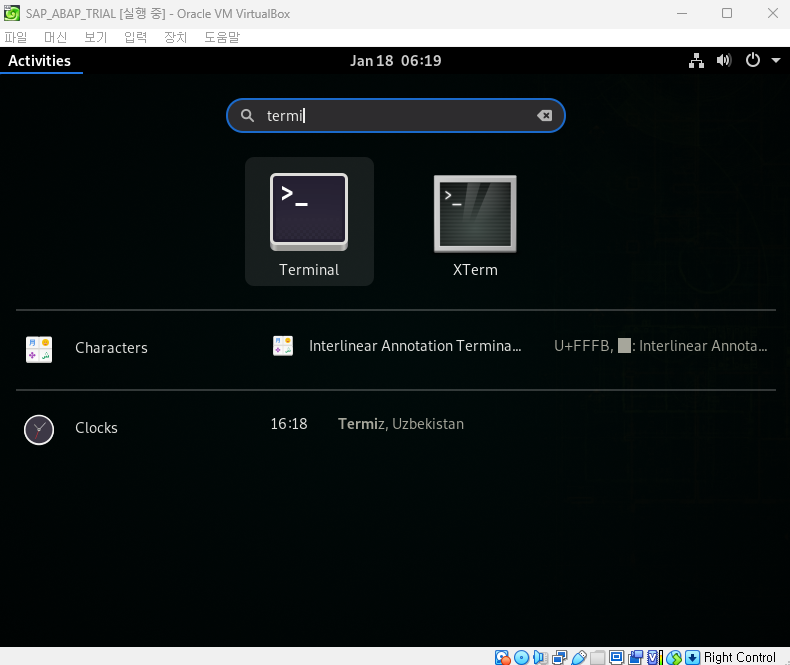Image resolution: width=790 pixels, height=665 pixels.
Task: Open the Characters app icon
Action: point(39,349)
